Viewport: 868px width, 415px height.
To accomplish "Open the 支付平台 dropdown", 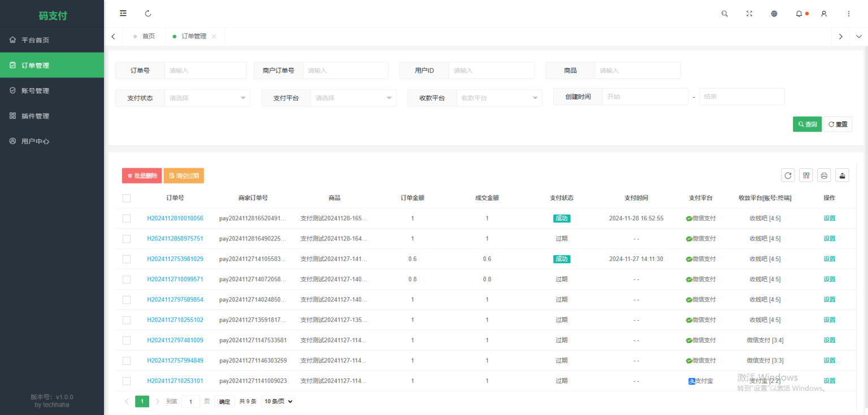I will coord(353,98).
